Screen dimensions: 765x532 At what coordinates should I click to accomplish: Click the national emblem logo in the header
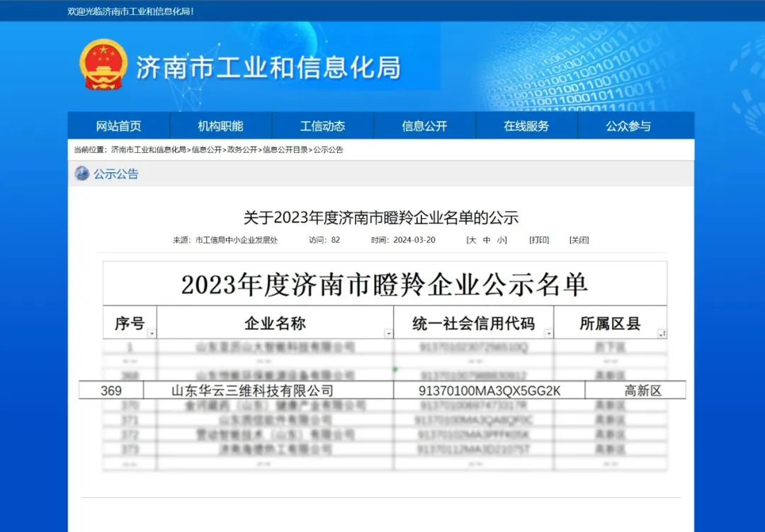point(103,65)
